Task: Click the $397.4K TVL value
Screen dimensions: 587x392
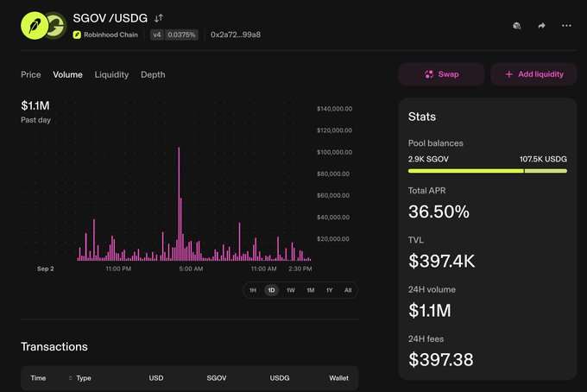Action: [442, 261]
